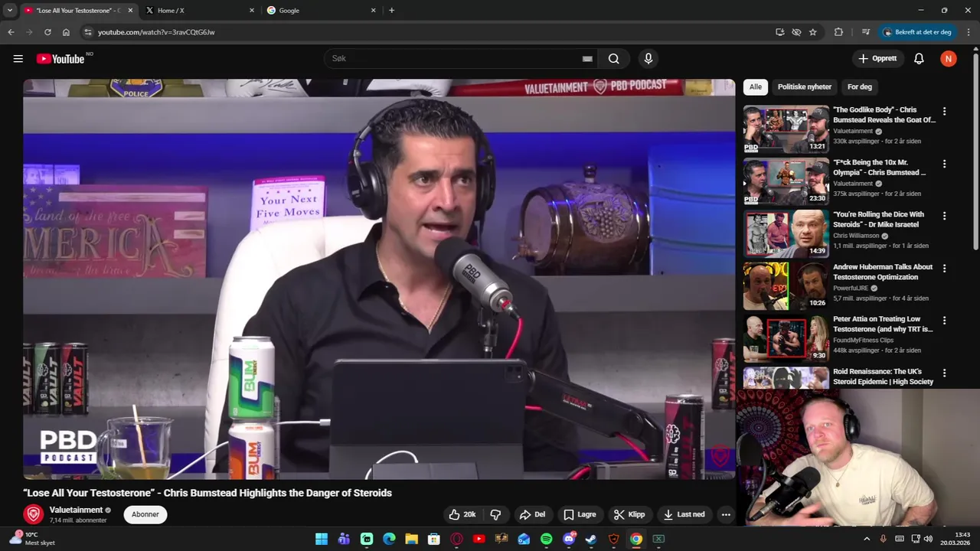Bookmark this page with star icon
The image size is (980, 551).
813,32
